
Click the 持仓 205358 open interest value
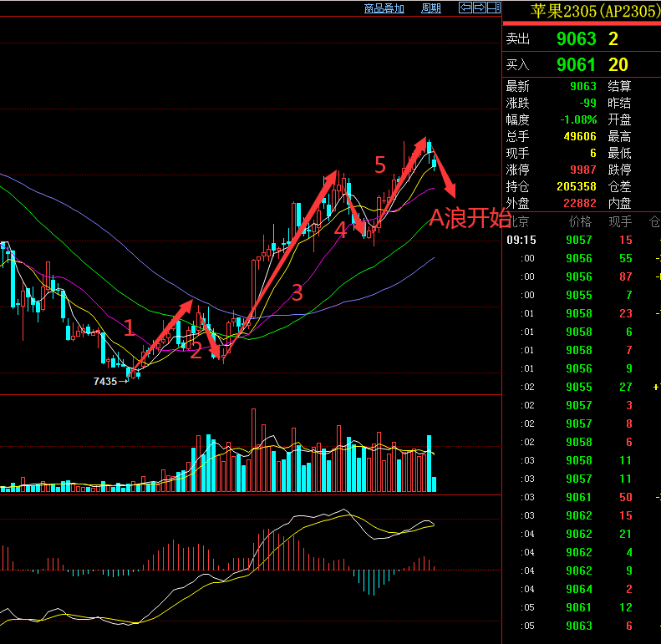click(x=577, y=186)
